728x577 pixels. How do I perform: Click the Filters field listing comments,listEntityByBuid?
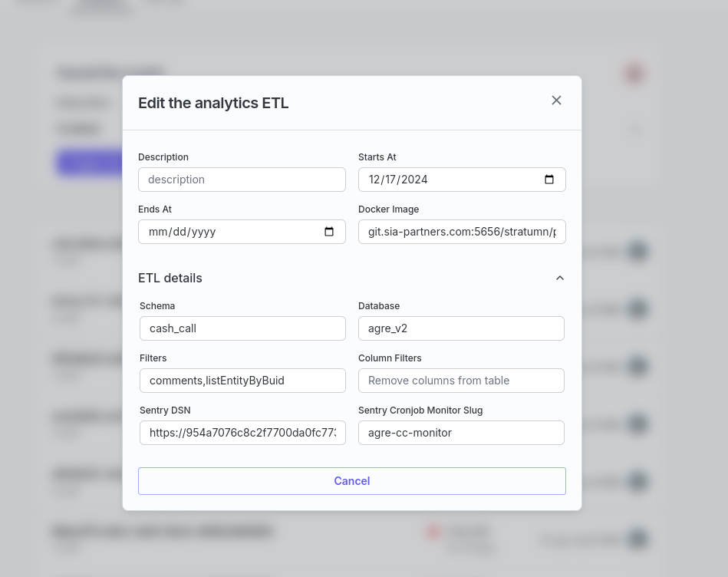[242, 380]
